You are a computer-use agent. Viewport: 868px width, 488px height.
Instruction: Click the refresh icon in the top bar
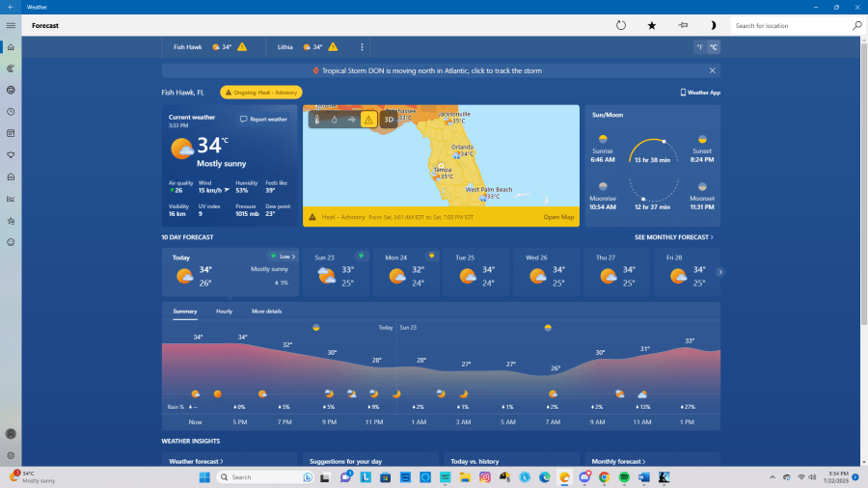click(621, 25)
